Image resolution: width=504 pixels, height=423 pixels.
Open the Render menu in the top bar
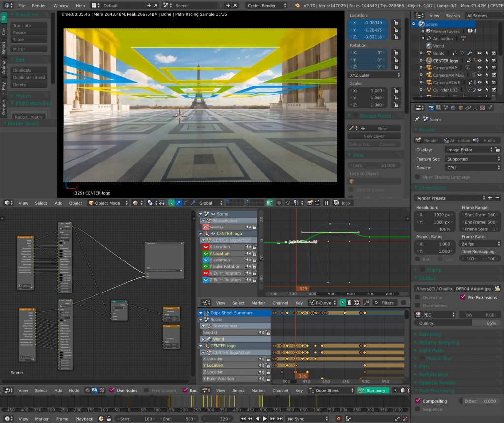coord(38,5)
